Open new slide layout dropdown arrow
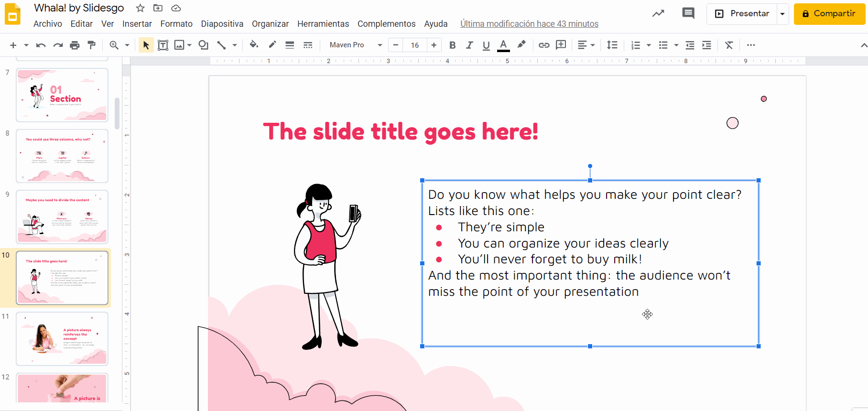 pyautogui.click(x=26, y=45)
